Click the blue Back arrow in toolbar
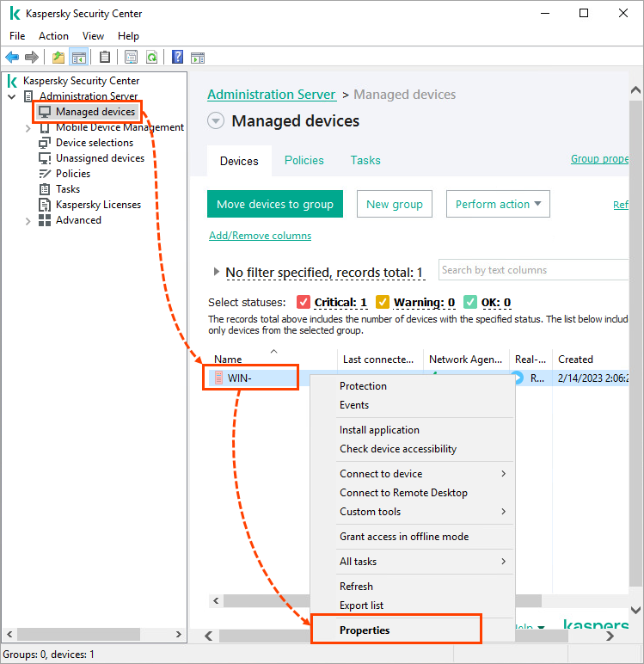This screenshot has height=664, width=644. (x=12, y=57)
